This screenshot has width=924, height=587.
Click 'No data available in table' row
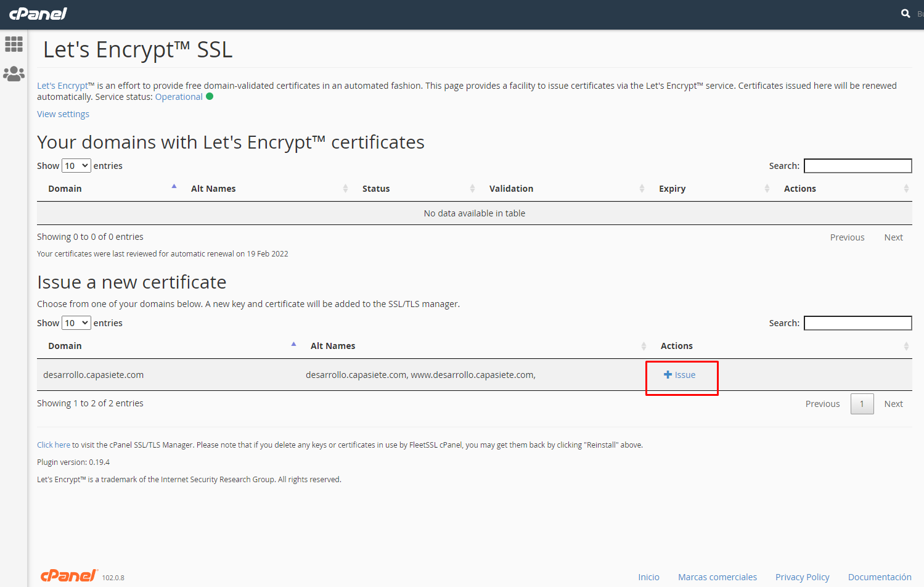pos(475,213)
